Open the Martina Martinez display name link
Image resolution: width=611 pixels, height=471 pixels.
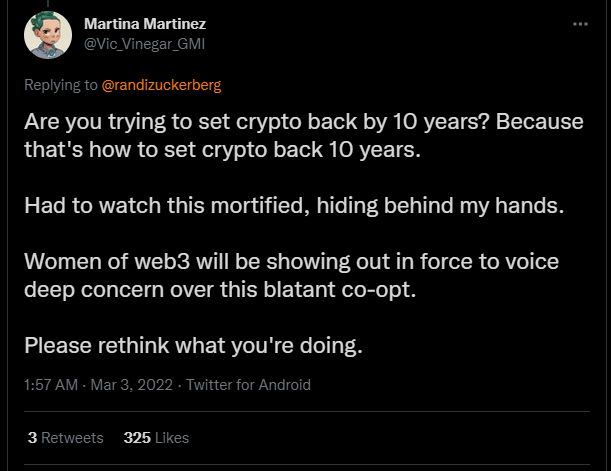145,24
